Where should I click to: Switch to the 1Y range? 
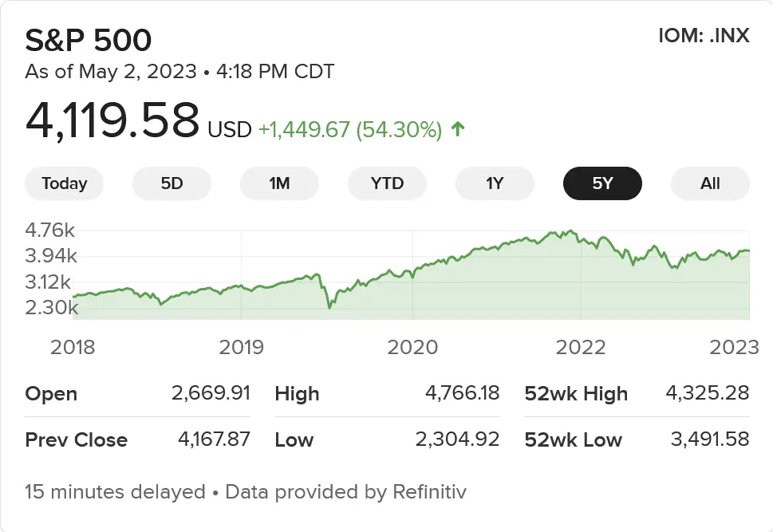coord(495,183)
